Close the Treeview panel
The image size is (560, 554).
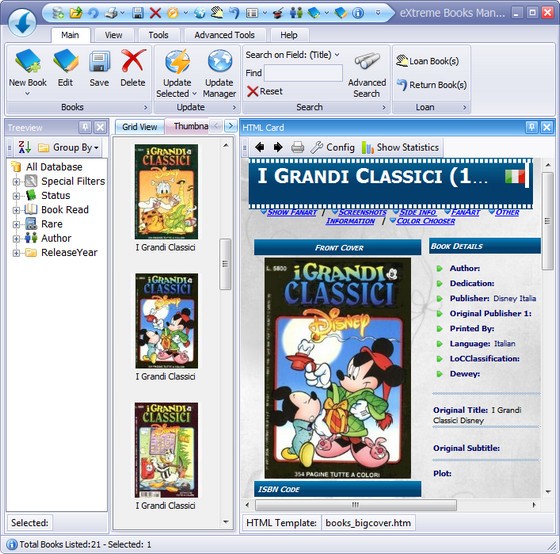101,127
